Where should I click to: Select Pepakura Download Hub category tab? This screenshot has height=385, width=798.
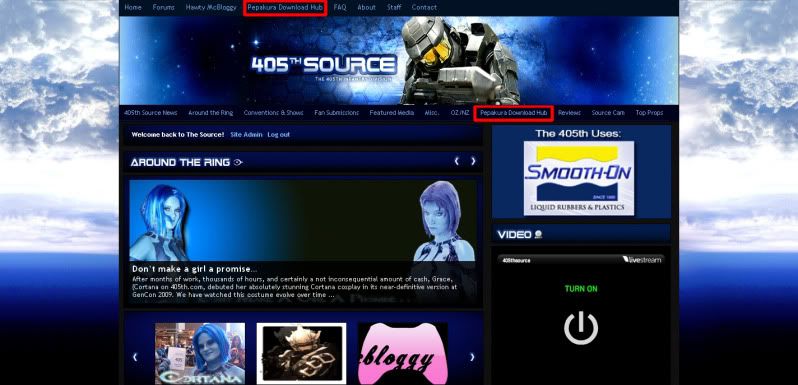(514, 113)
